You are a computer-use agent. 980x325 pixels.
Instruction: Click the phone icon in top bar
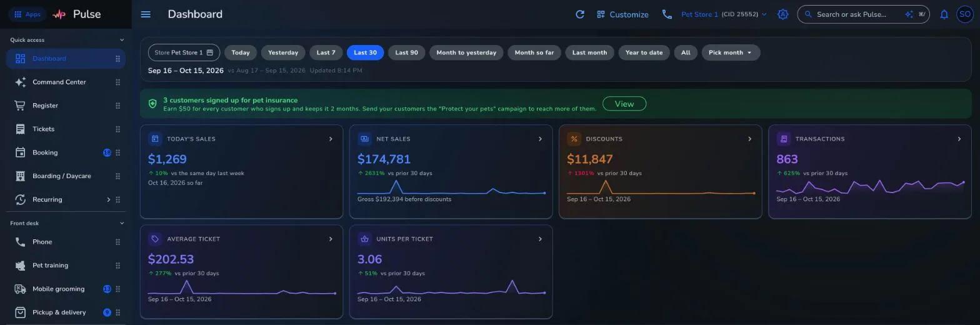click(667, 14)
